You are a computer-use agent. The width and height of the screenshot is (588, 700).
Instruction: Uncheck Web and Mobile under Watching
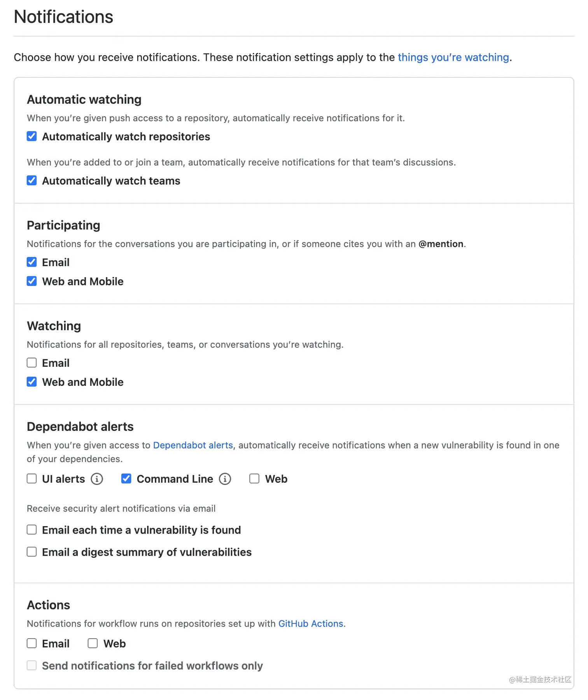coord(31,381)
